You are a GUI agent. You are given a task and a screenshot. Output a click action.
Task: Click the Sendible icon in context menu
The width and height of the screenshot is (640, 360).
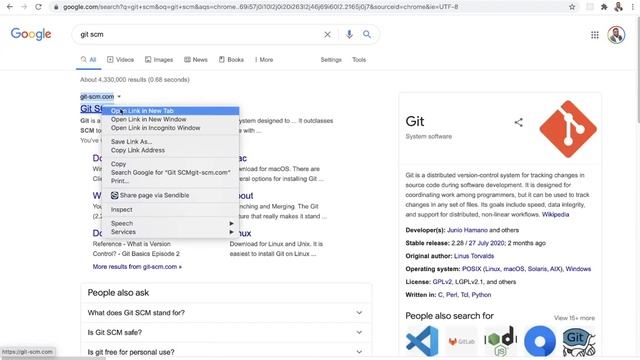[115, 196]
